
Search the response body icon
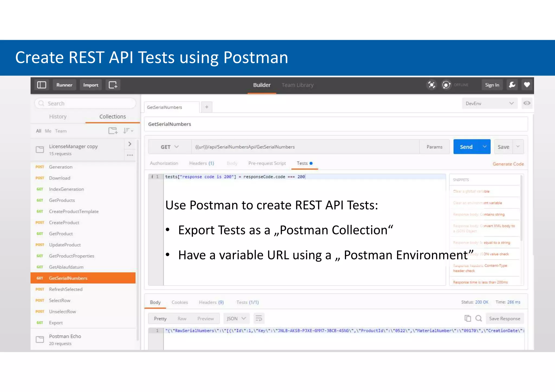coord(479,318)
